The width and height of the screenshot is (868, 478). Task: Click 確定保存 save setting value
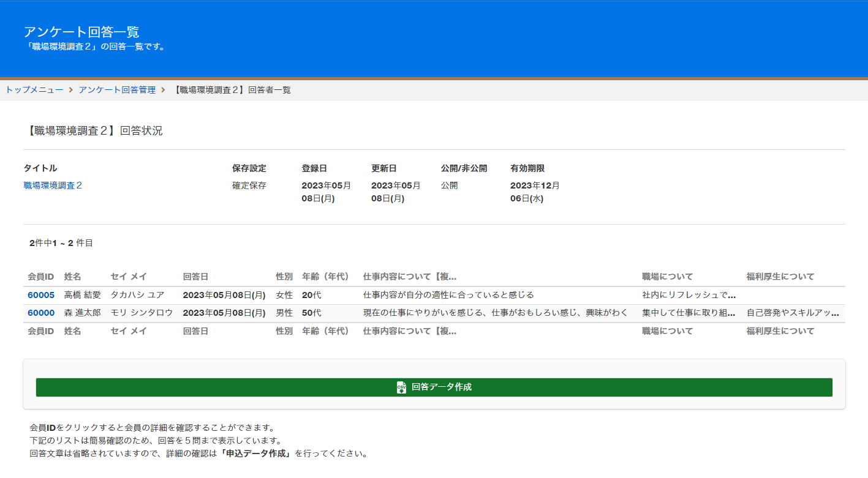coord(249,185)
